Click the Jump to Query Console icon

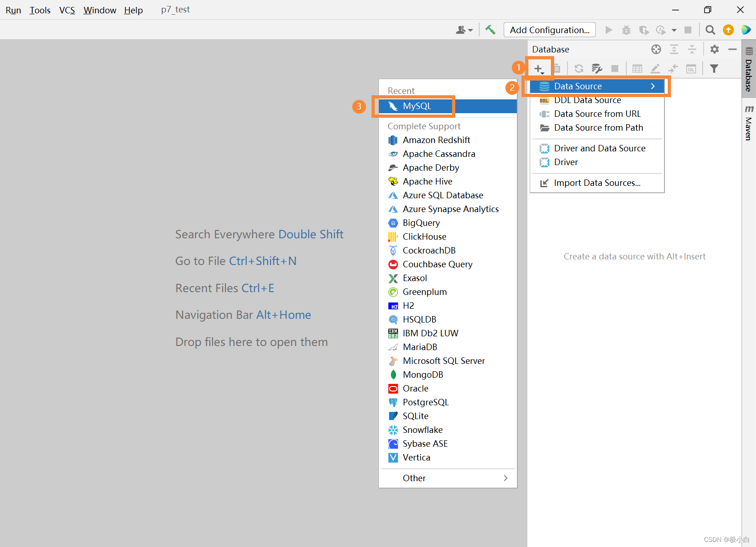point(691,69)
